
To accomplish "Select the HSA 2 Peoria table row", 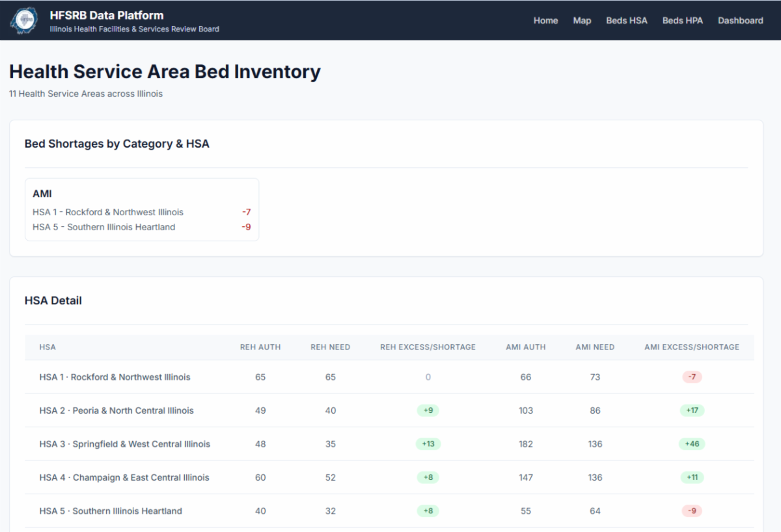I will click(116, 410).
